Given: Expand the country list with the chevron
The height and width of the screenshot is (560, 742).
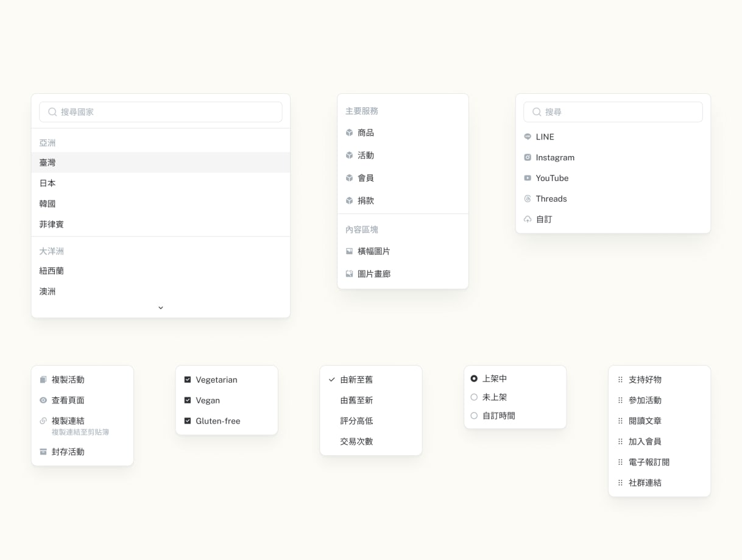Looking at the screenshot, I should 160,308.
